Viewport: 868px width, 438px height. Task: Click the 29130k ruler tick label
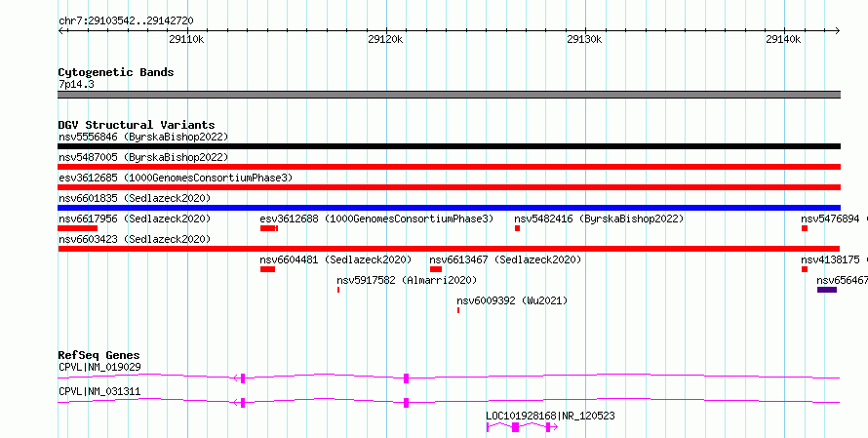[x=584, y=39]
